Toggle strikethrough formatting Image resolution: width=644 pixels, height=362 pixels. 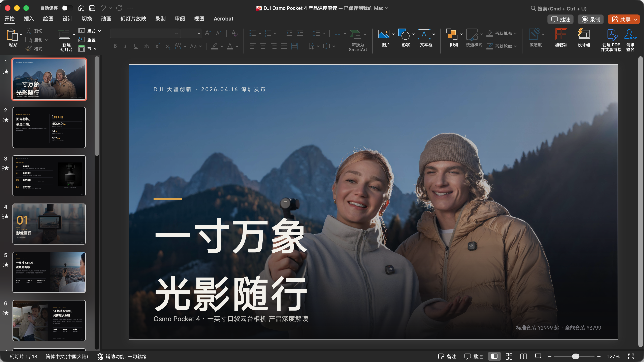point(147,46)
